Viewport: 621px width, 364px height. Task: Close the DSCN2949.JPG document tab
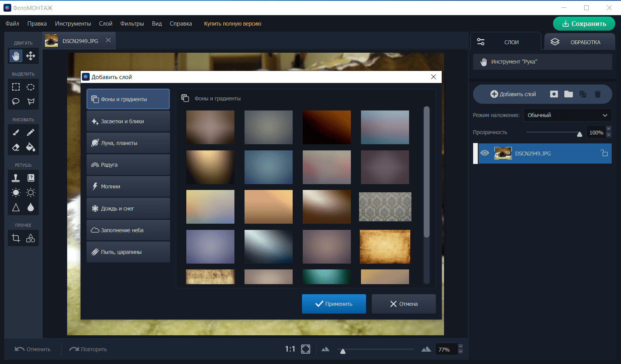pyautogui.click(x=108, y=40)
